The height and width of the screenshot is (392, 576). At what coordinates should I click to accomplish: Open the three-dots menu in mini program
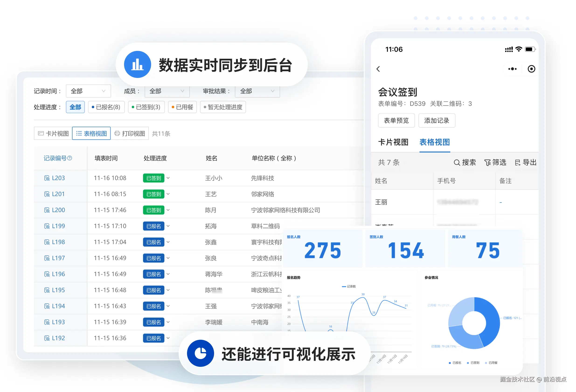click(512, 69)
